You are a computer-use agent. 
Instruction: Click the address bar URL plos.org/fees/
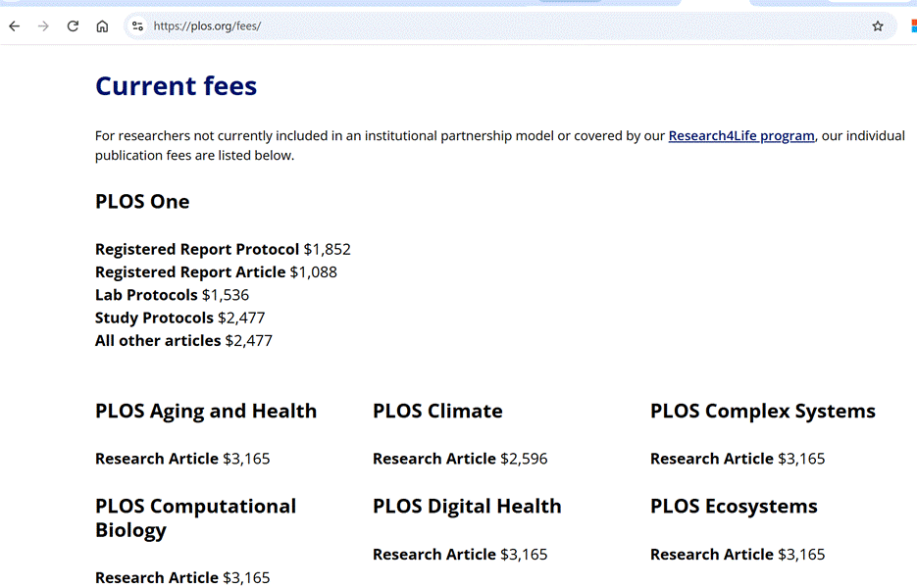207,26
